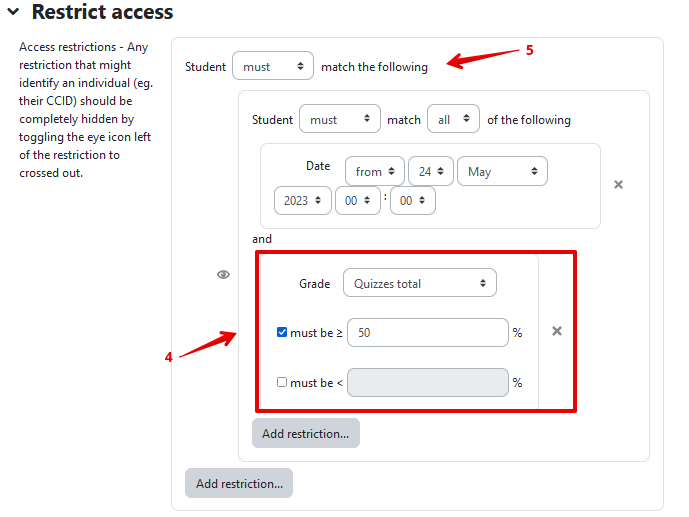This screenshot has height=517, width=689.
Task: Click the 'must be ≥' percentage field
Action: click(x=428, y=333)
